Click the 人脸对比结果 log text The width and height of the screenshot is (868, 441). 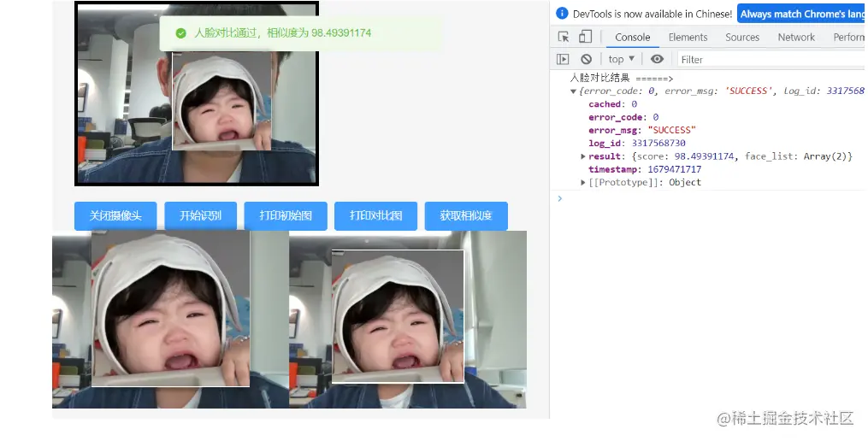click(x=621, y=78)
